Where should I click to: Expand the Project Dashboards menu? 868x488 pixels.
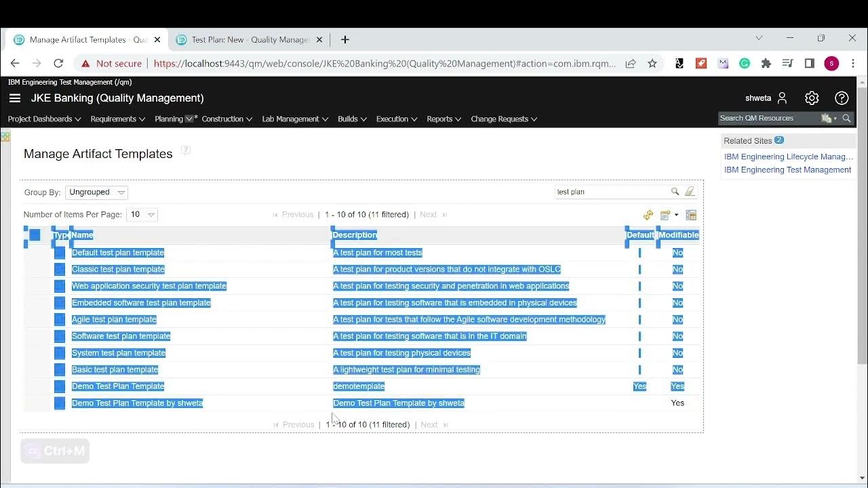(44, 119)
